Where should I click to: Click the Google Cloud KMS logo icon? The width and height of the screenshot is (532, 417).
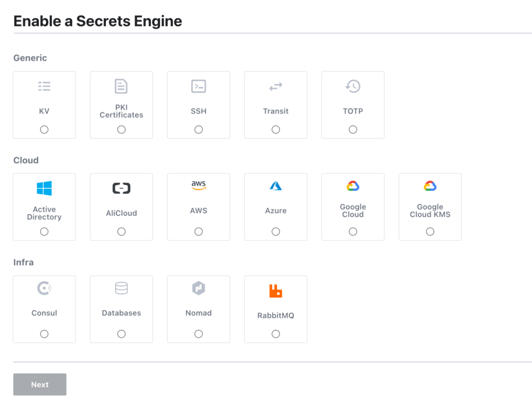[x=429, y=187]
